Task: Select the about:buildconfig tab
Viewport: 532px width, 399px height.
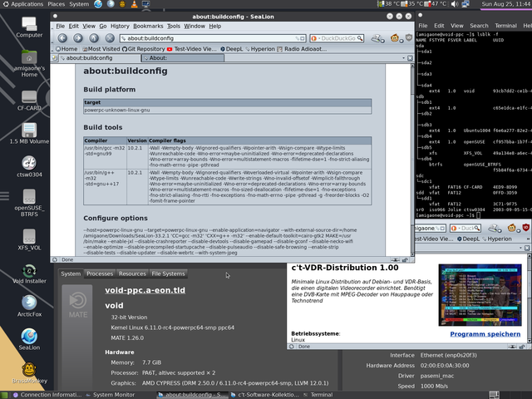Action: click(100, 58)
